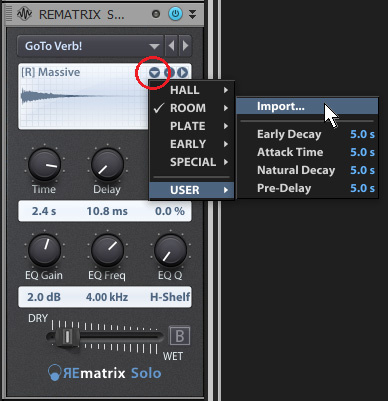This screenshot has width=388, height=401.
Task: Click the [R] Massive impulse name
Action: (51, 72)
